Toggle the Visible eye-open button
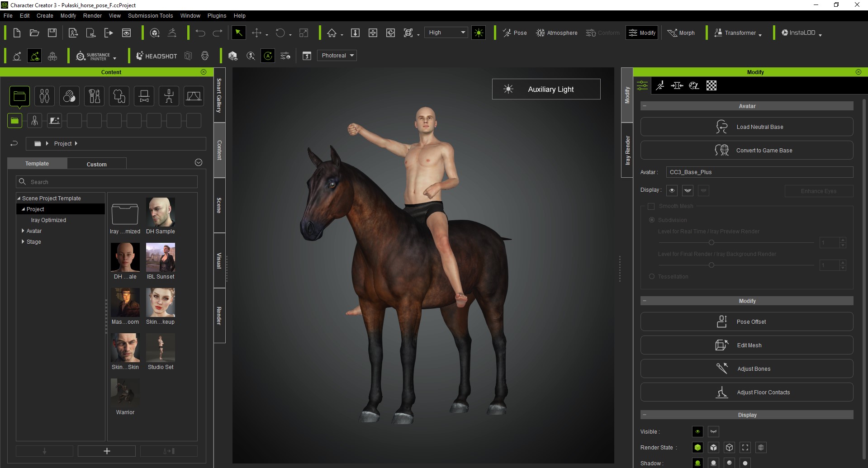 (697, 431)
